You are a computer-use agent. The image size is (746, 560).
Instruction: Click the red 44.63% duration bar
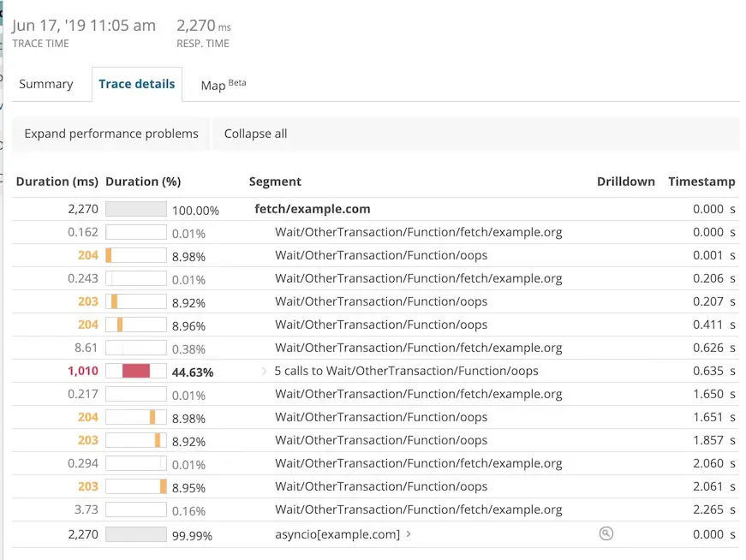(x=136, y=371)
